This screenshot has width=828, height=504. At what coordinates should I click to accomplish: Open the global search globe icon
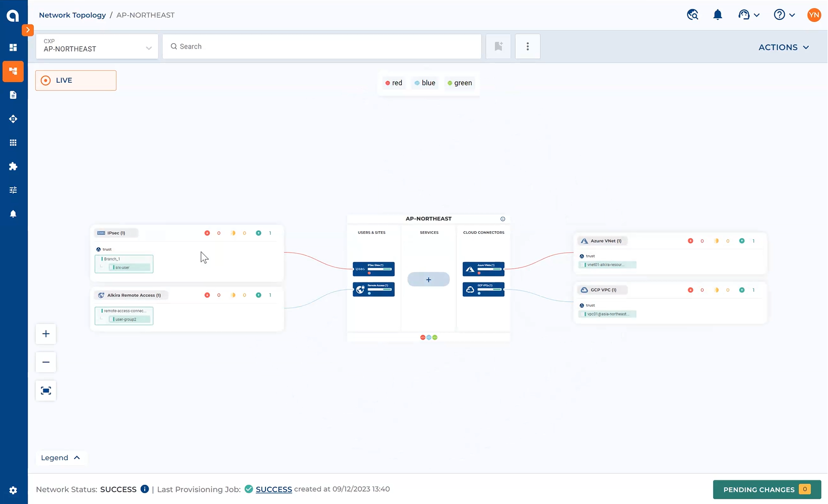(x=692, y=15)
